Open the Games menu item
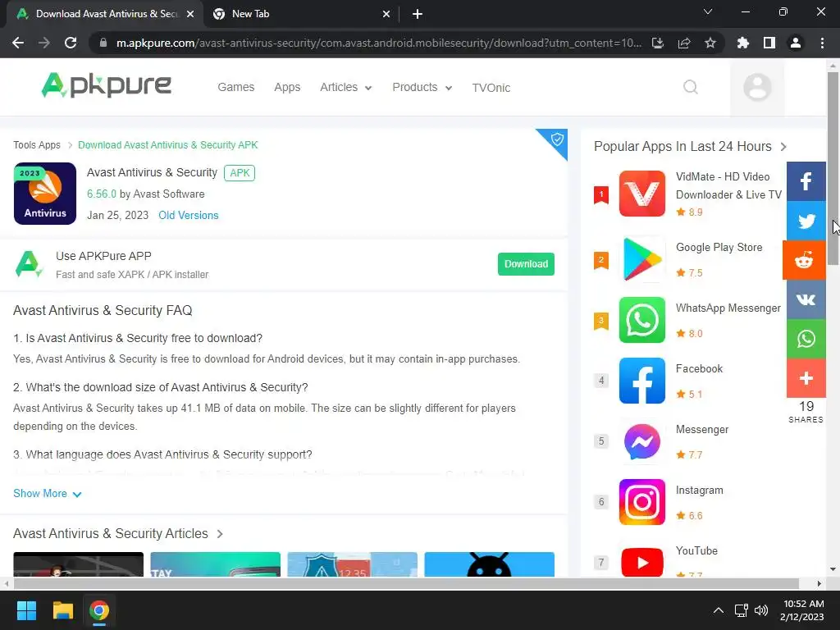The height and width of the screenshot is (630, 840). [x=235, y=87]
